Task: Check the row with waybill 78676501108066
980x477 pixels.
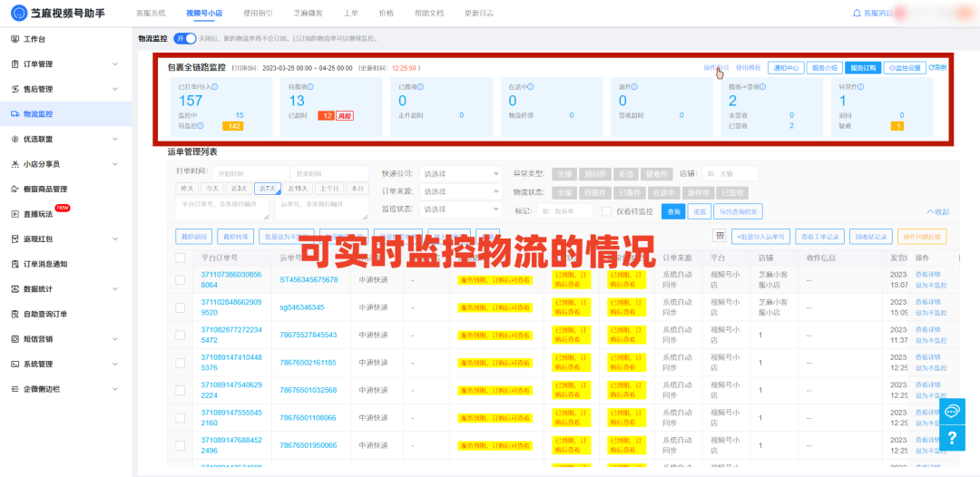Action: pos(180,417)
